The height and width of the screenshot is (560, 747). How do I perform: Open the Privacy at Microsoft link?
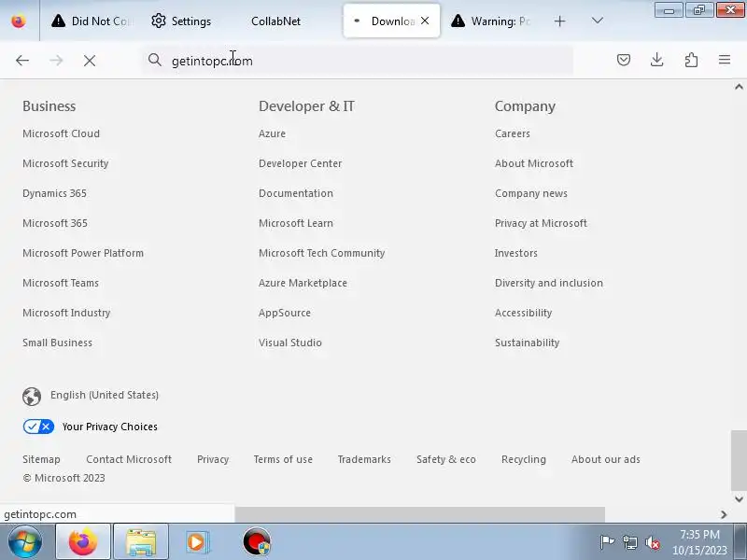pos(541,223)
